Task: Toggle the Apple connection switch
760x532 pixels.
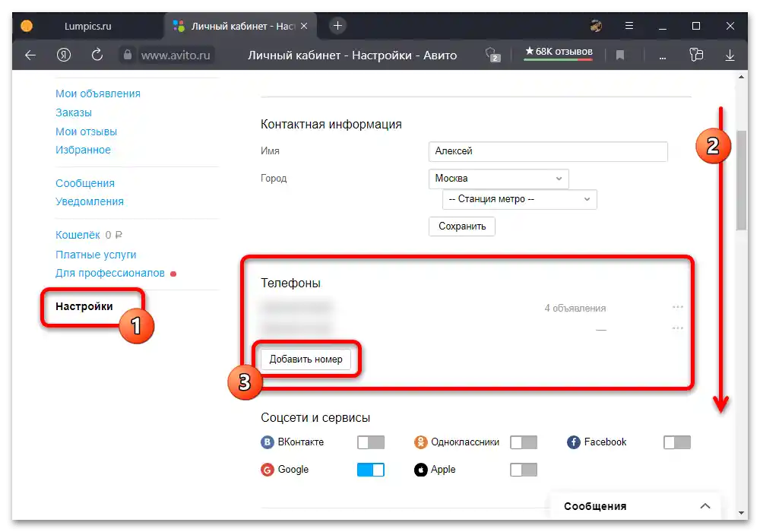Action: tap(524, 470)
